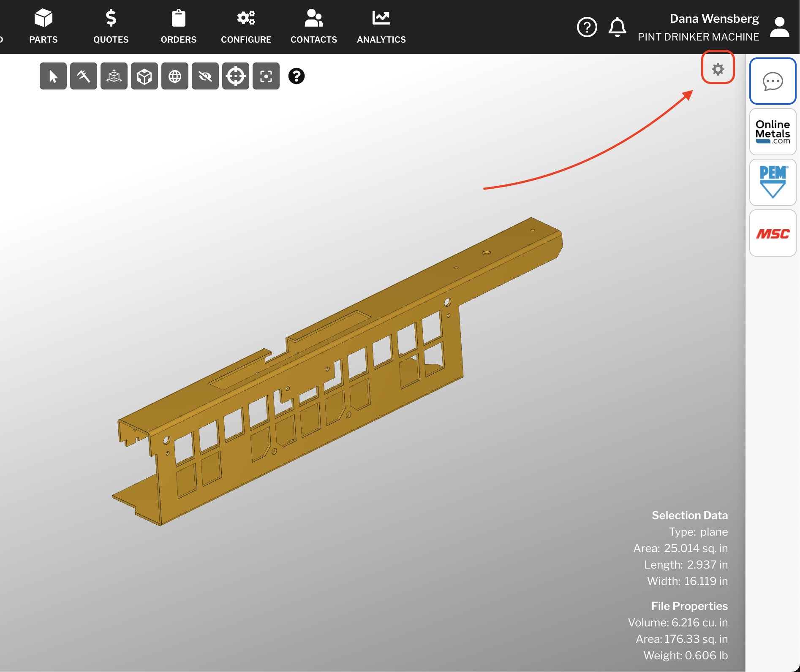Open the Analytics section
This screenshot has height=672, width=800.
[x=381, y=26]
